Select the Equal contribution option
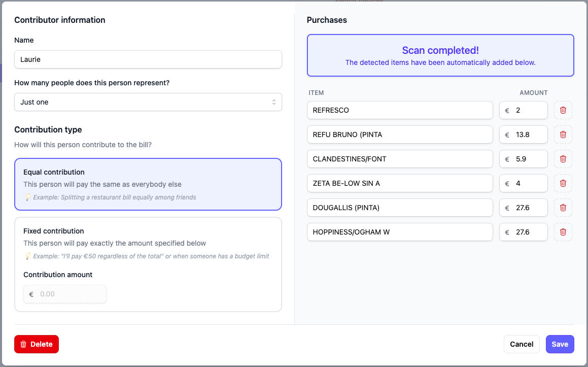Viewport: 588px width, 367px height. pos(148,184)
